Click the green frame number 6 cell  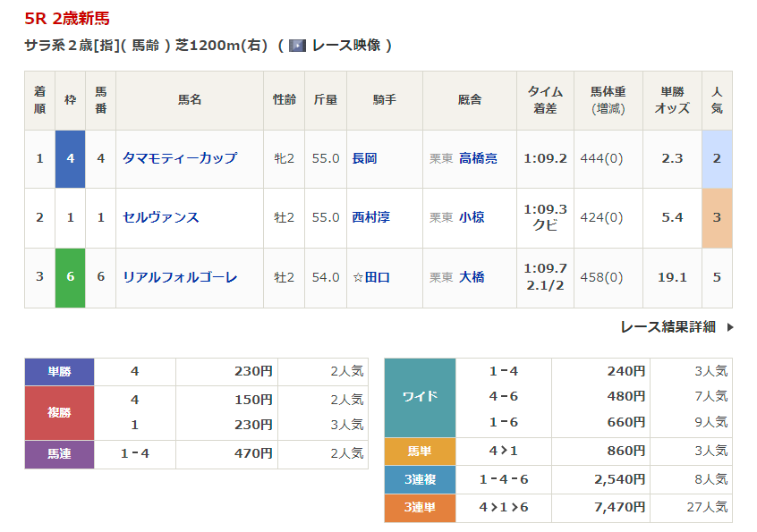(70, 277)
